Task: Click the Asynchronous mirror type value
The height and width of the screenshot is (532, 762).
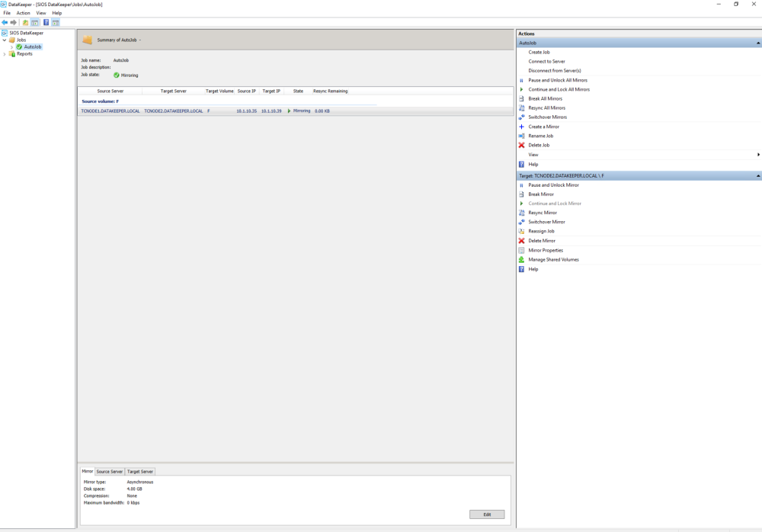Action: [x=140, y=482]
